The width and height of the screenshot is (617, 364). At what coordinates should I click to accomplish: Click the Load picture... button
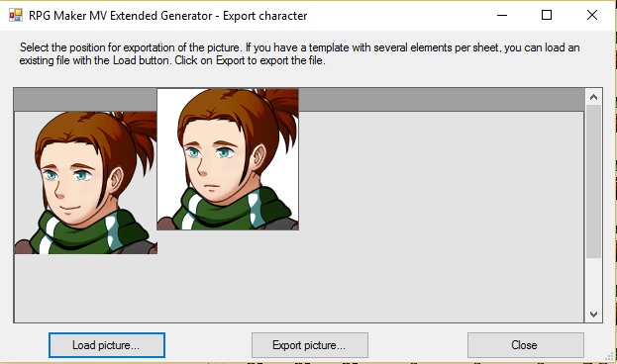click(107, 345)
